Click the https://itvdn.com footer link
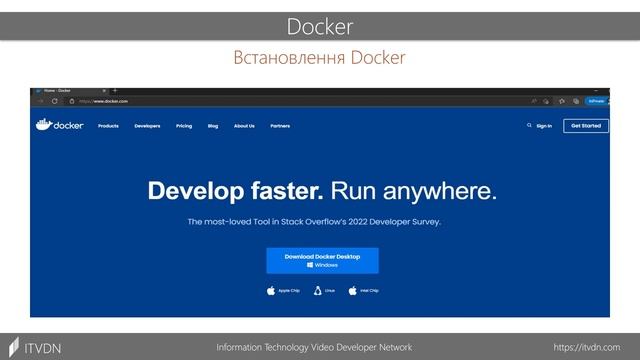The height and width of the screenshot is (360, 640). pyautogui.click(x=587, y=347)
